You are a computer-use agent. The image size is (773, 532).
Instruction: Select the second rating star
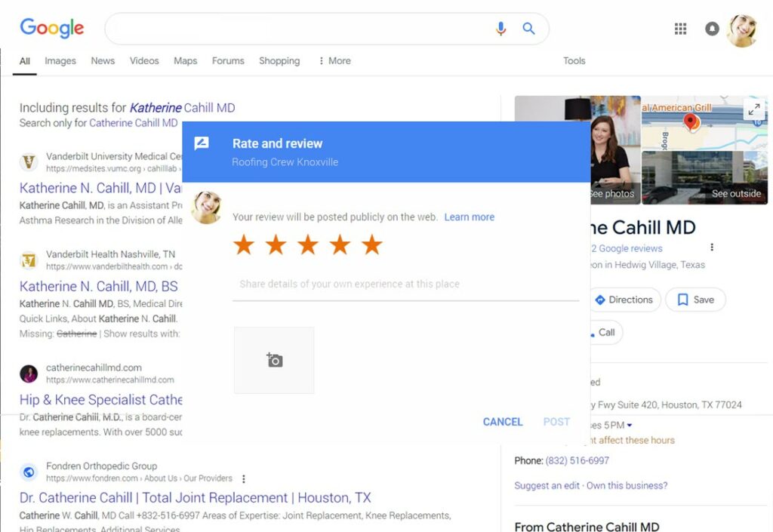[x=276, y=244]
